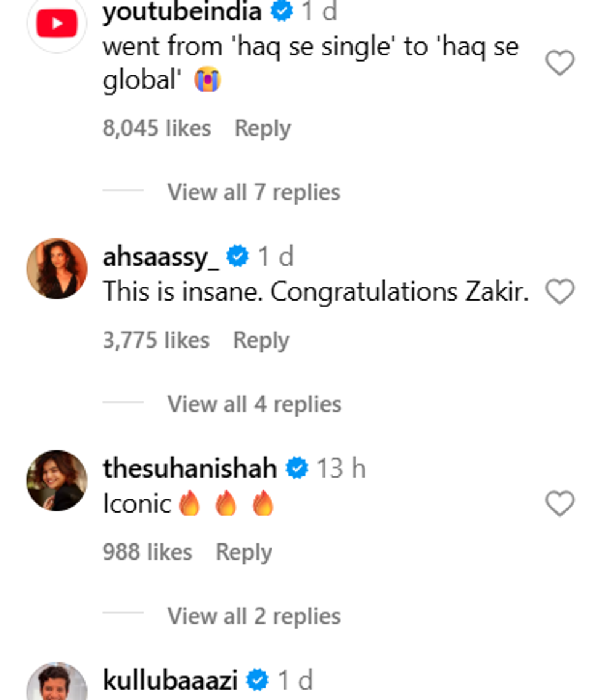604x700 pixels.
Task: View the 8,045 likes list
Action: coord(157,128)
